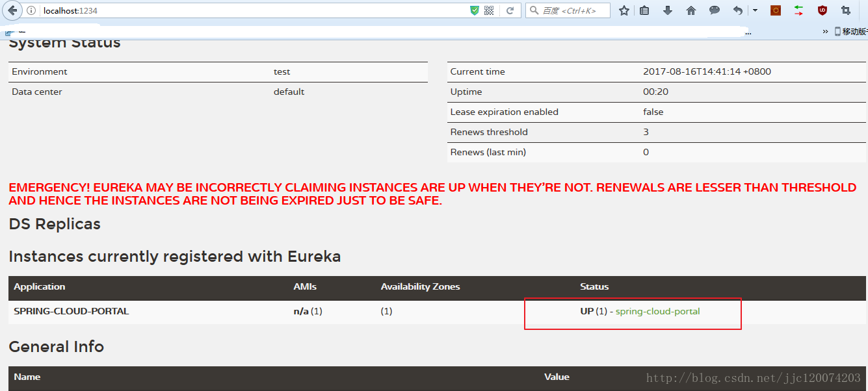Click the red and green arrows extension icon

pyautogui.click(x=799, y=10)
